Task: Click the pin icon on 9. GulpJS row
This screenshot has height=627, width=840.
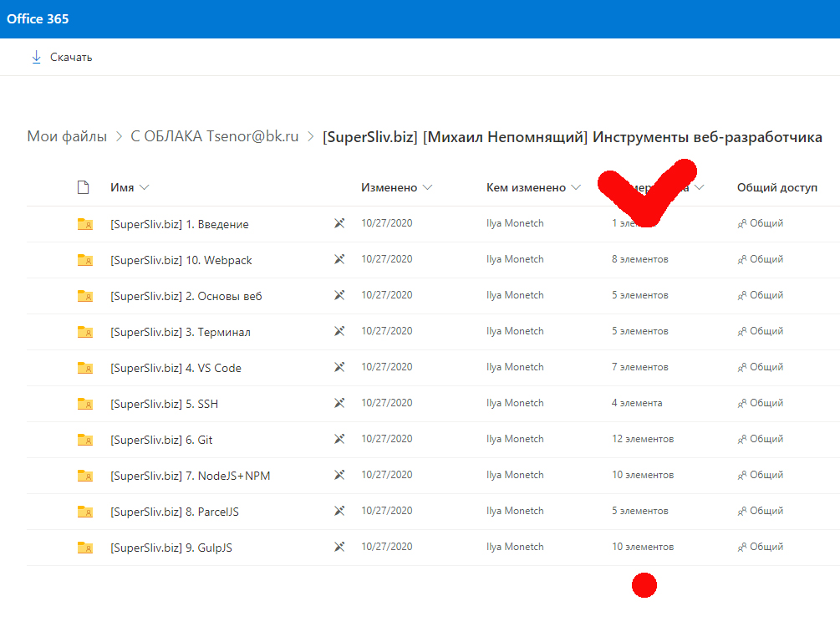Action: 339,546
